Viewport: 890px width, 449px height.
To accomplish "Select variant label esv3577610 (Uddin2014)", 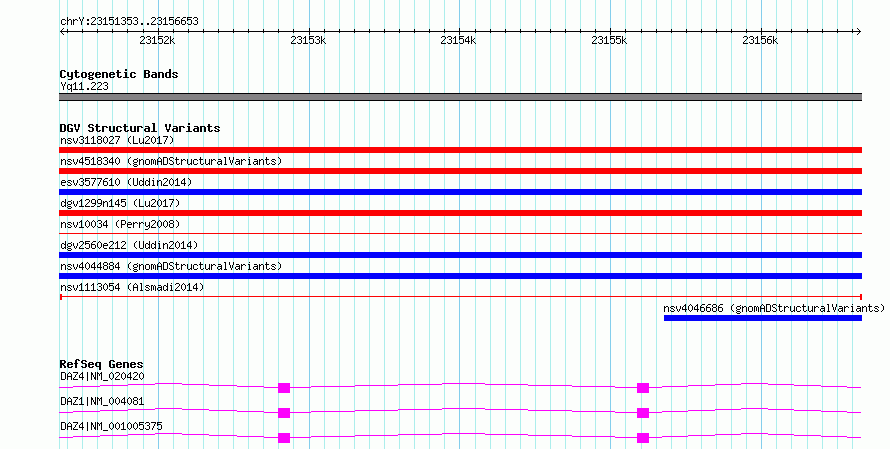I will pos(126,182).
